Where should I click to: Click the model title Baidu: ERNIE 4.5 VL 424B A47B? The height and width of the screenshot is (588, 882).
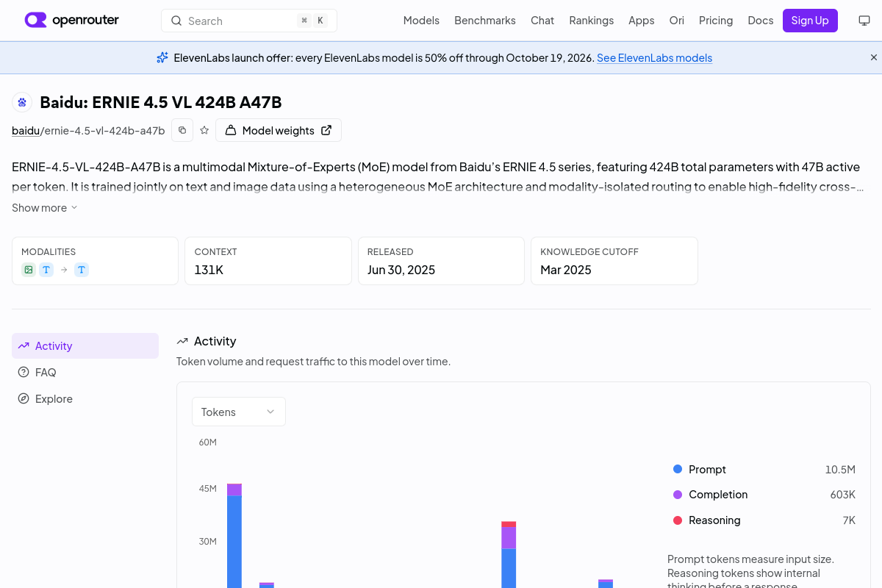161,102
